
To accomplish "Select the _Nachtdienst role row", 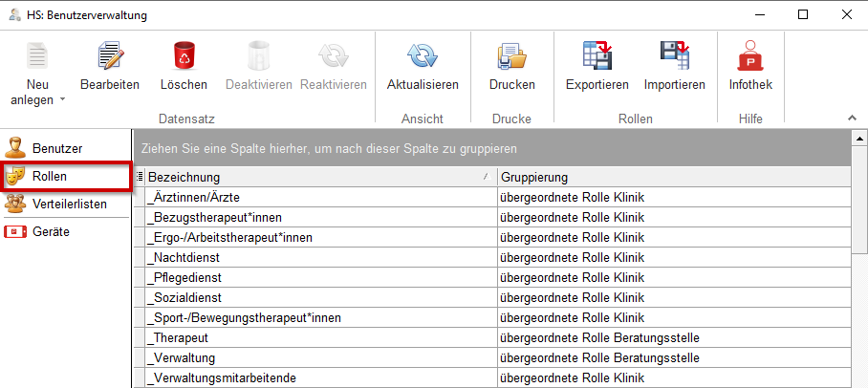I will coord(320,257).
